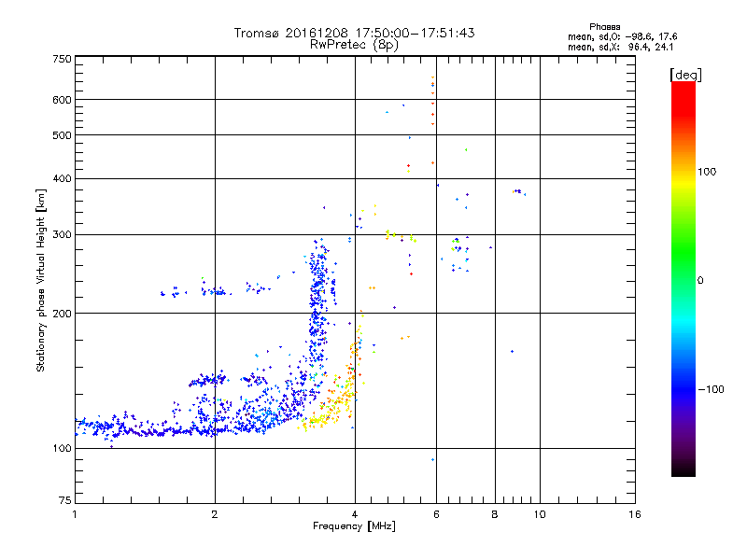Click the y-axis tick label '200'
The image size is (747, 560).
[63, 314]
